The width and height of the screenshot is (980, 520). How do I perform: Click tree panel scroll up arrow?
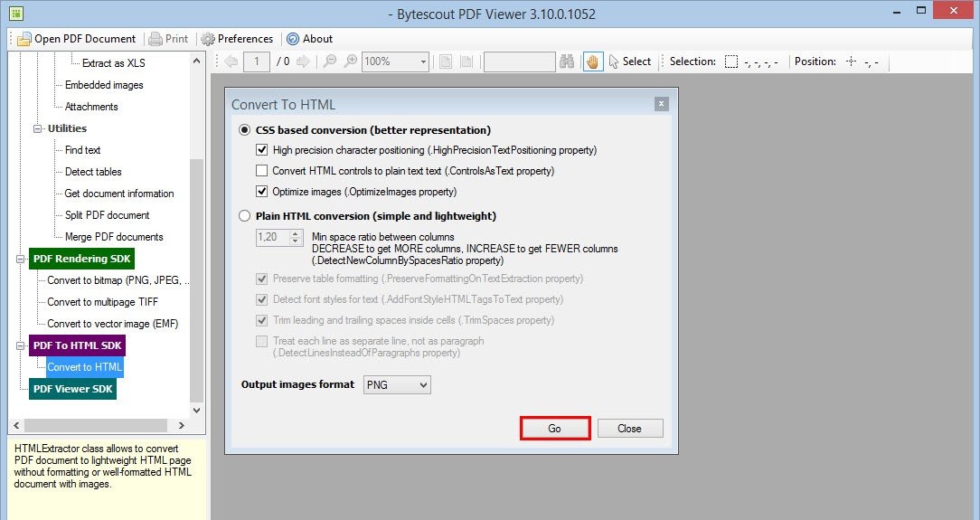pyautogui.click(x=196, y=61)
